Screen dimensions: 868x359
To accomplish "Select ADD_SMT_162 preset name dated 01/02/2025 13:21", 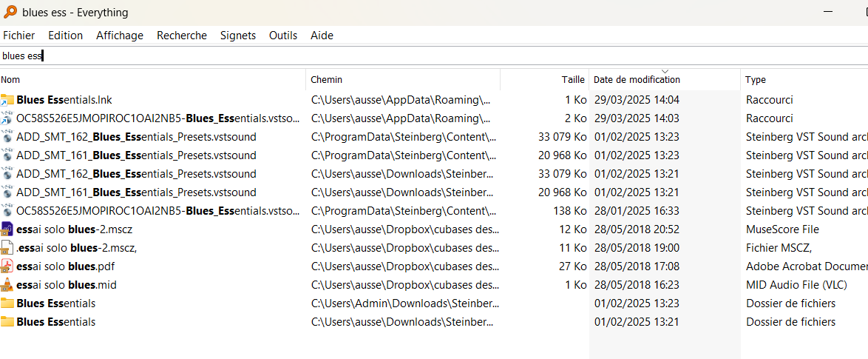I will coord(136,174).
